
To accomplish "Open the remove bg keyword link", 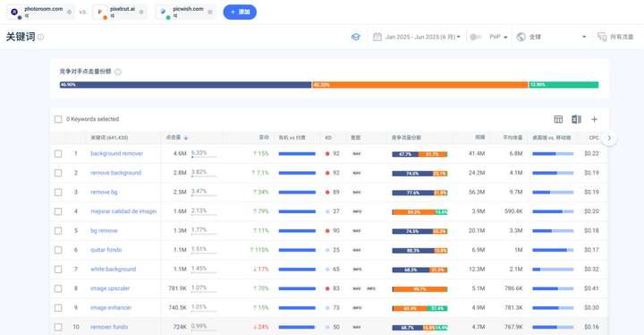I will click(x=104, y=193).
